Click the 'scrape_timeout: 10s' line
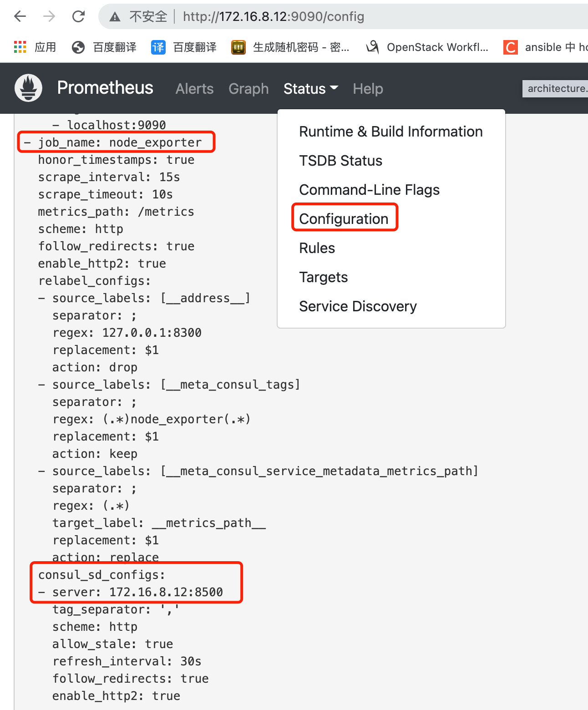This screenshot has width=588, height=710. pyautogui.click(x=106, y=194)
